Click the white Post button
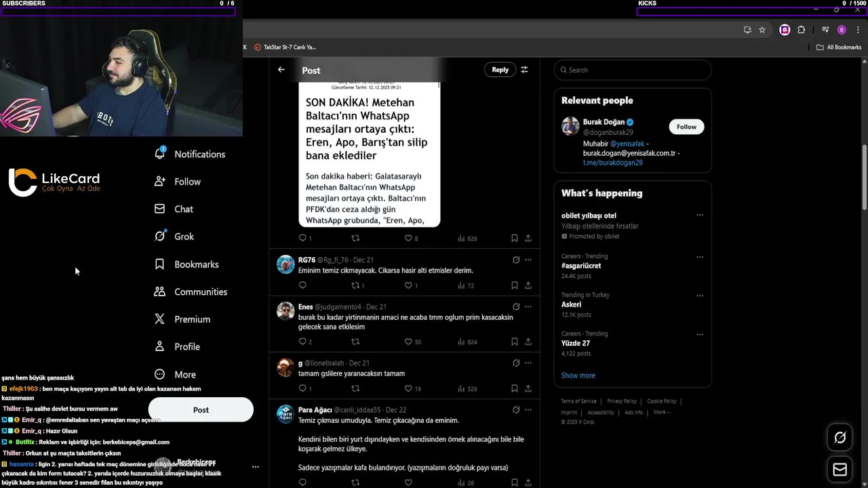The width and height of the screenshot is (868, 488). (x=201, y=409)
